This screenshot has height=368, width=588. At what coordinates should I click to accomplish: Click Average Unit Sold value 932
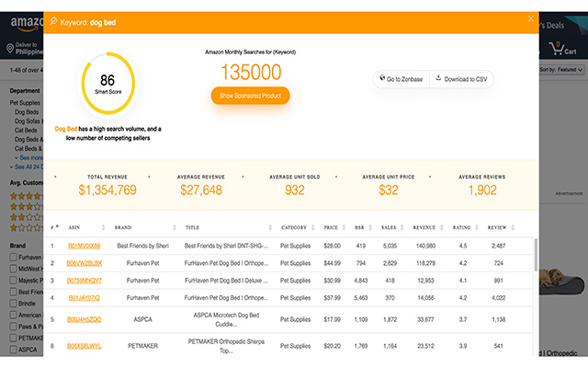(294, 190)
